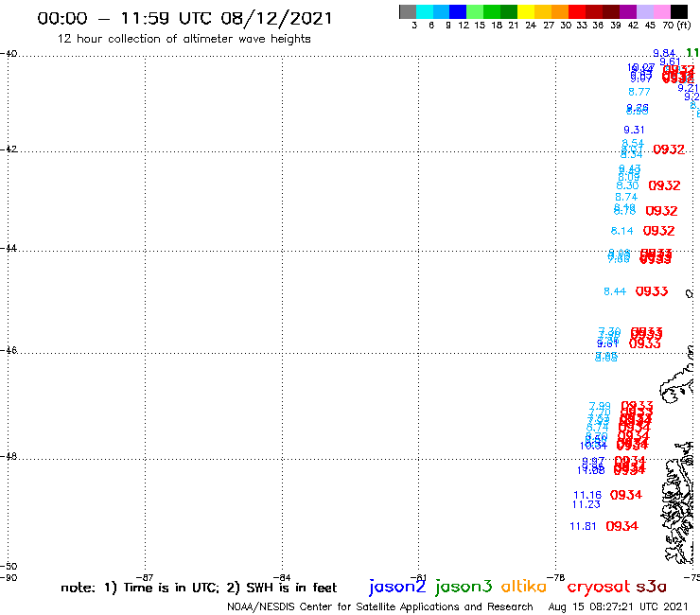This screenshot has height=615, width=700.
Task: Click the black swatch at the legend's end
Action: (x=678, y=11)
